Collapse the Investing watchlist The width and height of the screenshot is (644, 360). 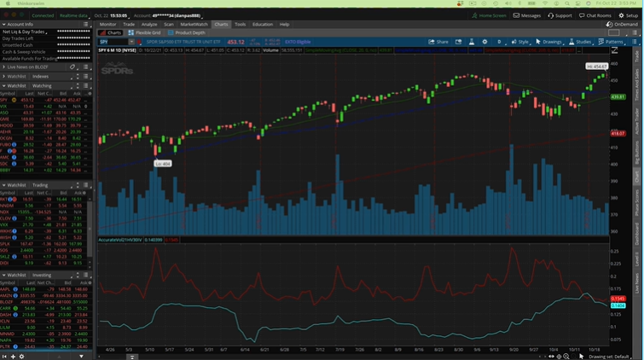click(x=3, y=275)
